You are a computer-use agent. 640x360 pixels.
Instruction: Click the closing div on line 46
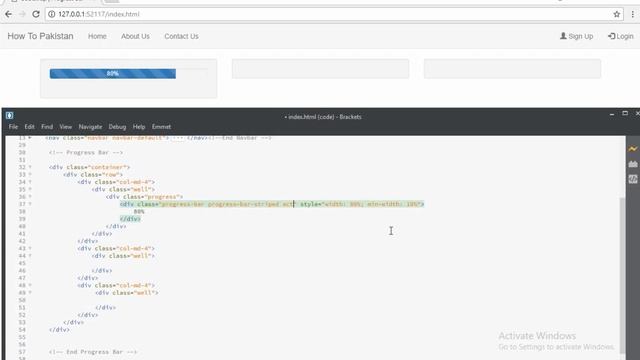[x=102, y=271]
